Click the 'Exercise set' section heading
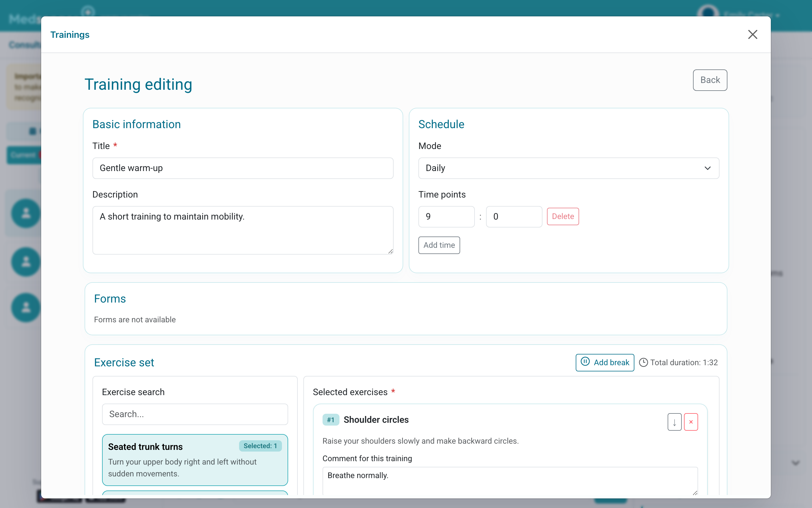The width and height of the screenshot is (812, 508). pos(124,363)
